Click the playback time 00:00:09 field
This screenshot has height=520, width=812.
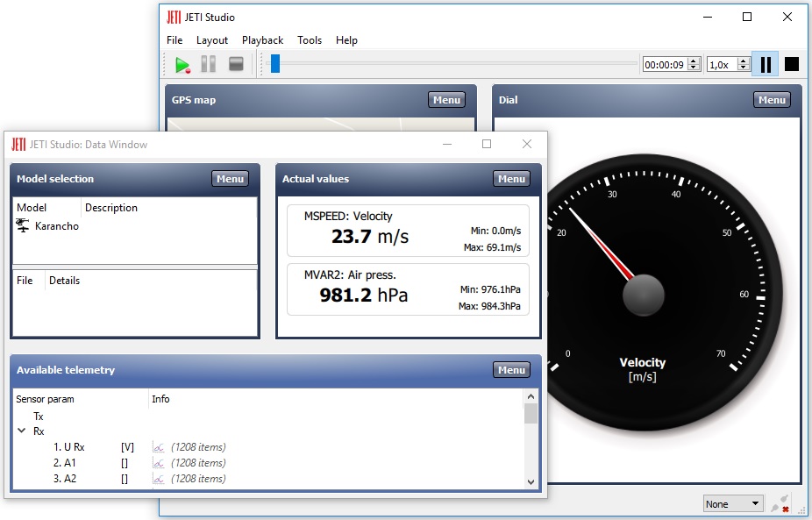[x=666, y=65]
